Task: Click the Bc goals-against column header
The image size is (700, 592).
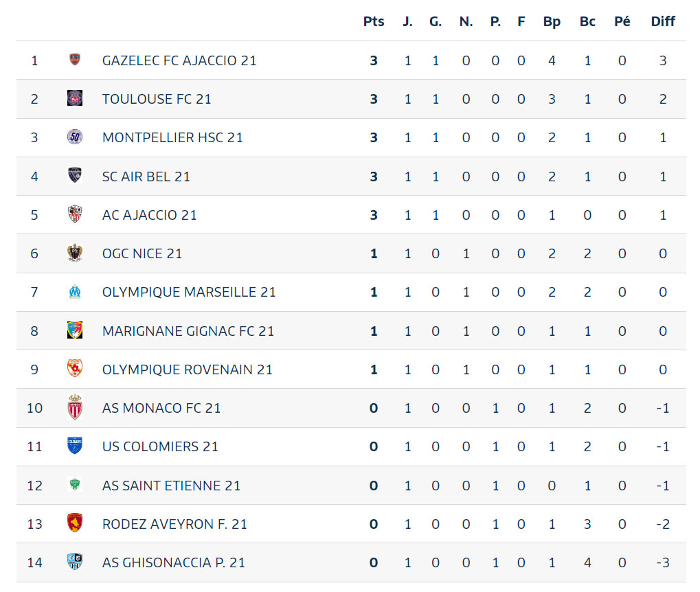Action: pyautogui.click(x=587, y=21)
